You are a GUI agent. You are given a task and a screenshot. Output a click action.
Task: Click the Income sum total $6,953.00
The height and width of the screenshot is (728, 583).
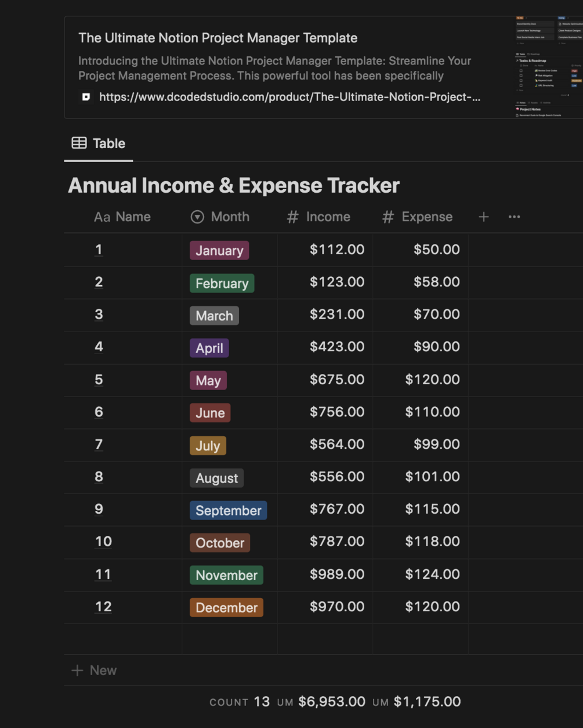coord(331,702)
